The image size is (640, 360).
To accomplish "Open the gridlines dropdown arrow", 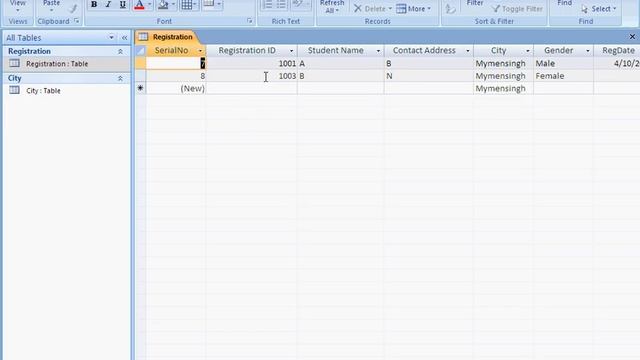I will (x=195, y=4).
